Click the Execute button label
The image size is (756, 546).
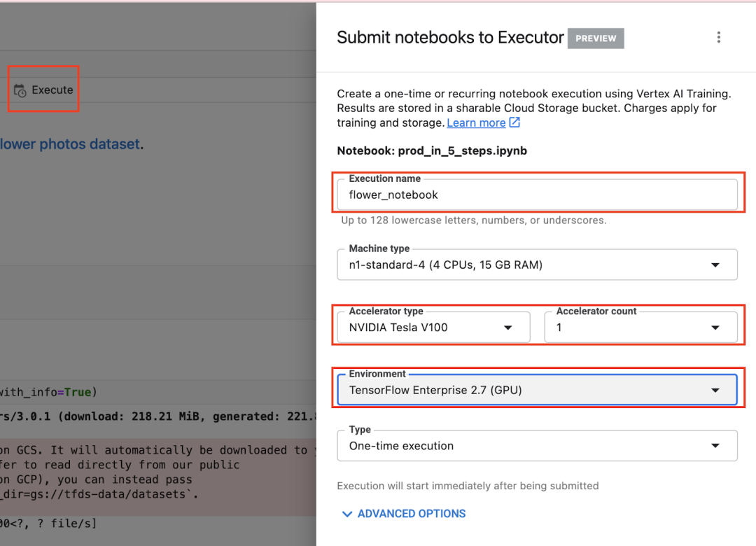[52, 90]
